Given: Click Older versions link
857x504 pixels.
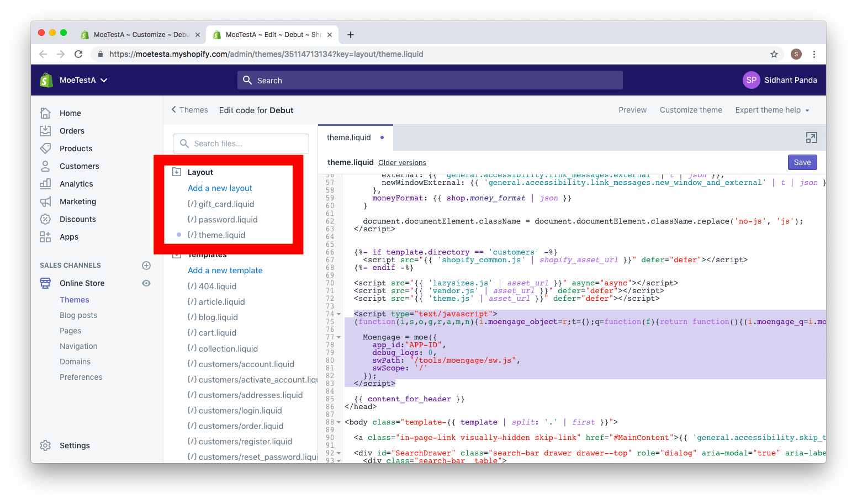Looking at the screenshot, I should point(402,163).
